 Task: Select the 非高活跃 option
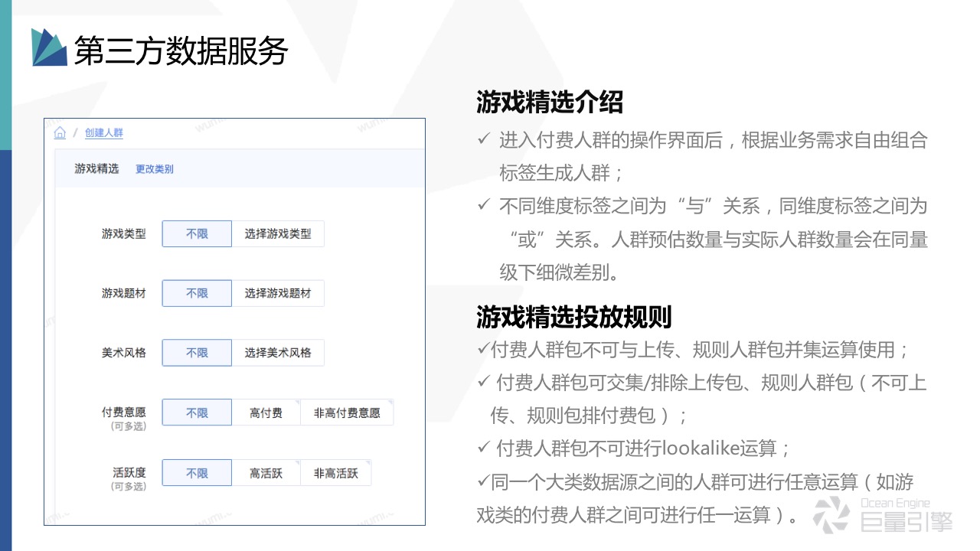(337, 473)
